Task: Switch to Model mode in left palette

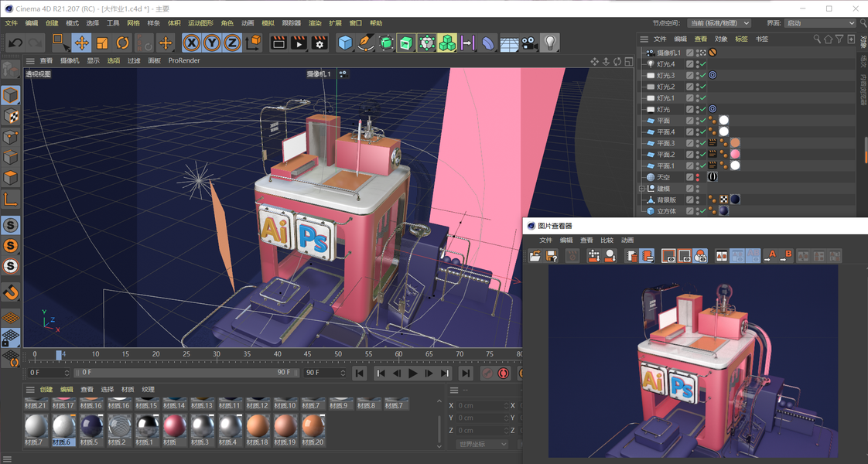Action: pyautogui.click(x=11, y=95)
